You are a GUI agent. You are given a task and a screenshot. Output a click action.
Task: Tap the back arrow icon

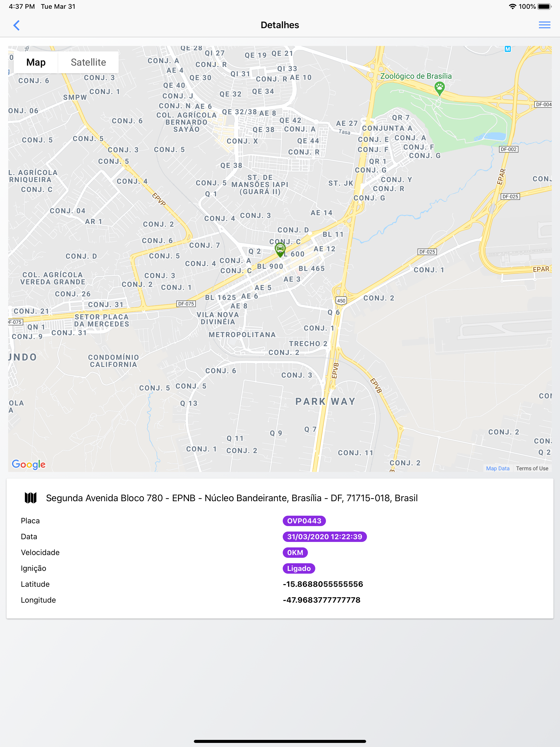[x=16, y=25]
